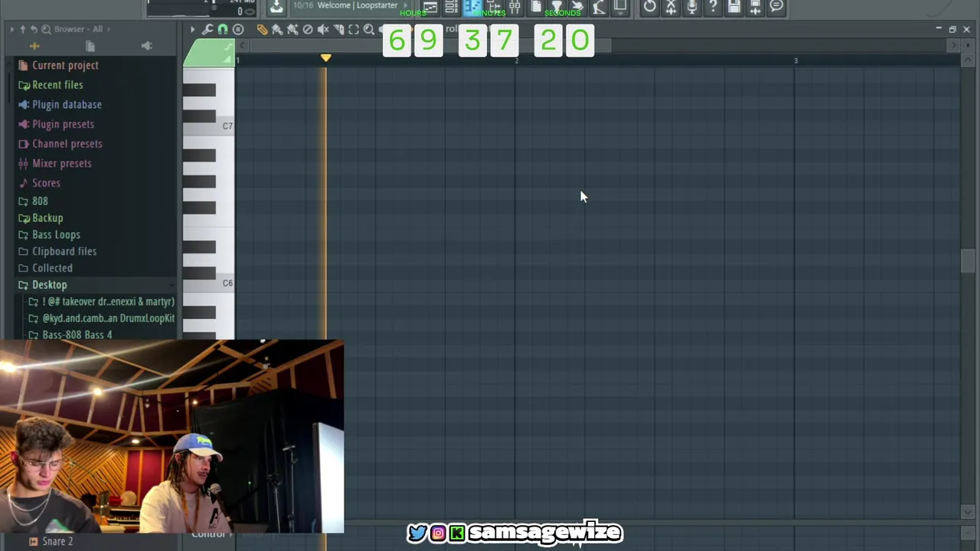Open the audio editor icon in toolbar
The width and height of the screenshot is (980, 551).
[x=671, y=7]
